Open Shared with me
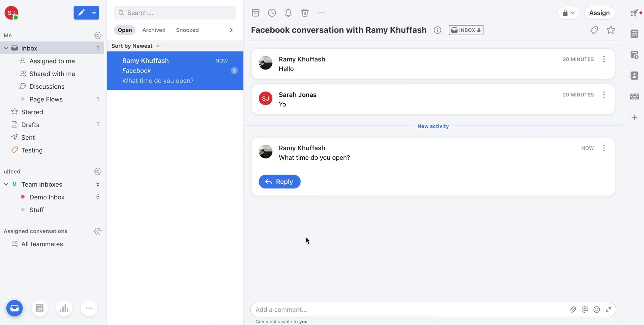This screenshot has width=644, height=325. (x=52, y=74)
